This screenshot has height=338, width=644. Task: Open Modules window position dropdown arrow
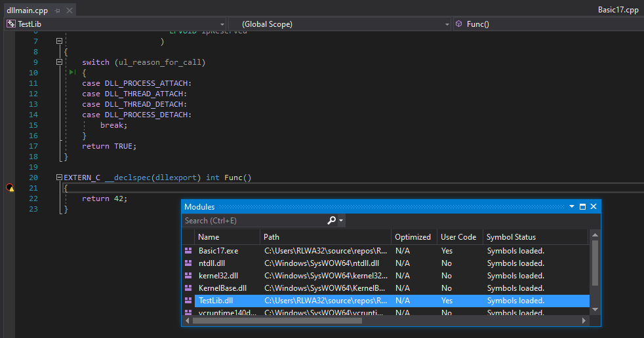[x=571, y=206]
